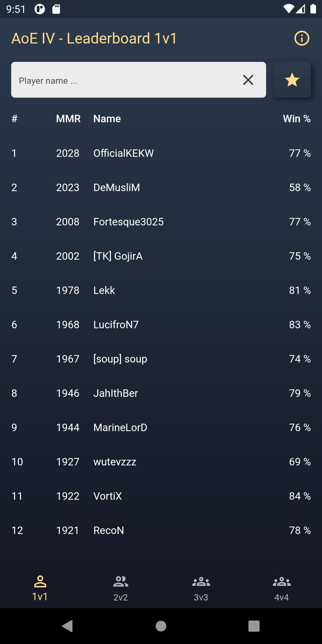Open LucifroN7's leaderboard entry
Screen dimensions: 322x644
coord(161,325)
